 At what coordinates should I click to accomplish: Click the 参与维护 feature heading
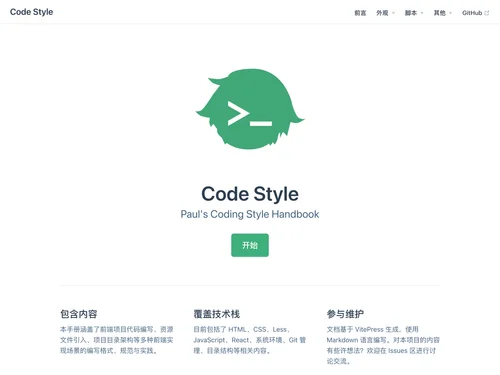345,314
